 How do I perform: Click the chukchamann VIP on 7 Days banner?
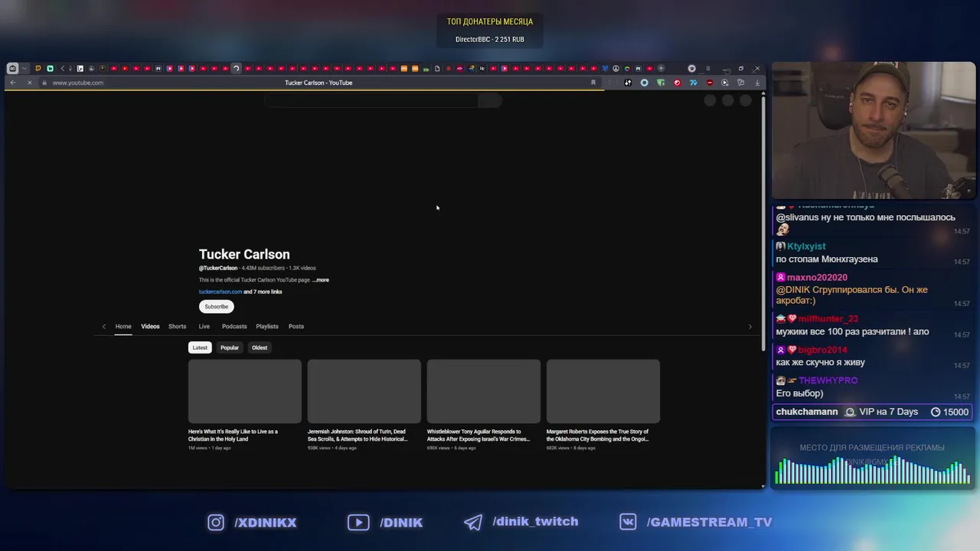tap(873, 412)
